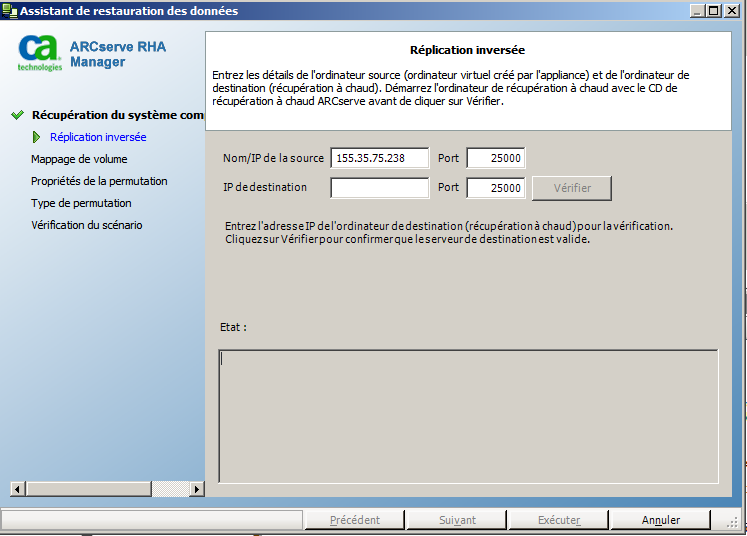Image resolution: width=747 pixels, height=536 pixels.
Task: Click the green checkmark beside Récupération du système
Action: point(18,115)
